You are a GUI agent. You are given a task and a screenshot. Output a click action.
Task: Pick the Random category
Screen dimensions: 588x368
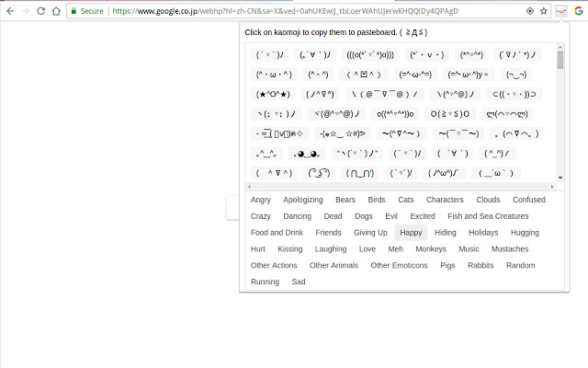pos(520,266)
